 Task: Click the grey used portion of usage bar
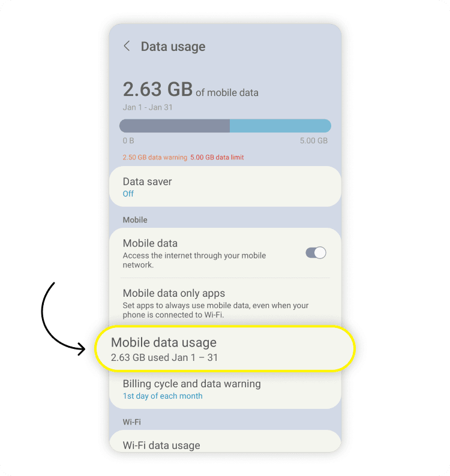click(175, 126)
